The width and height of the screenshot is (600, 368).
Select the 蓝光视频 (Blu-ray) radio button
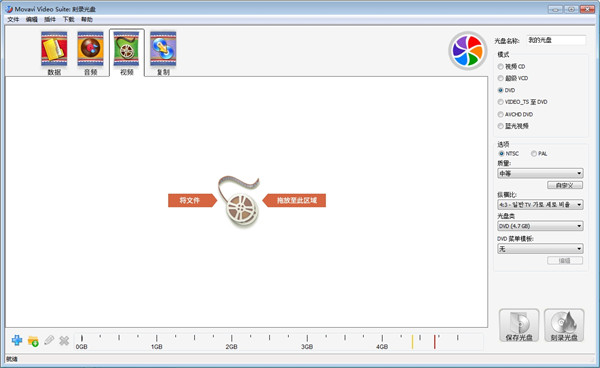tap(501, 126)
